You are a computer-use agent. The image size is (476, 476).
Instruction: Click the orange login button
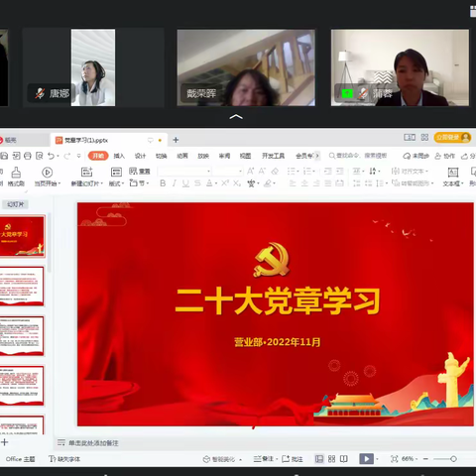452,137
